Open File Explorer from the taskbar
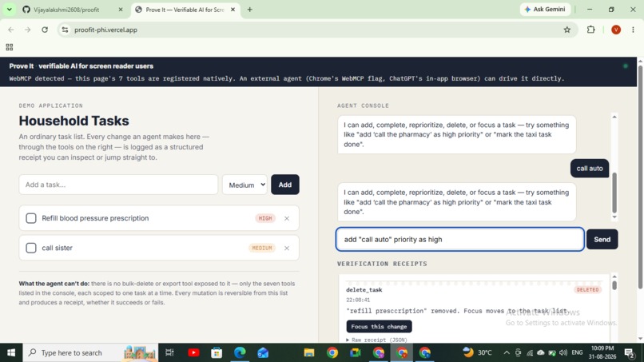 [x=309, y=352]
